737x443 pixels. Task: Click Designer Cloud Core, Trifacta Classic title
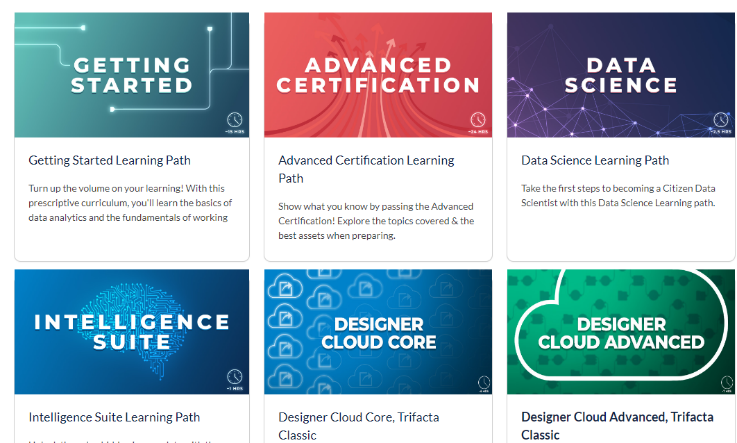point(359,426)
